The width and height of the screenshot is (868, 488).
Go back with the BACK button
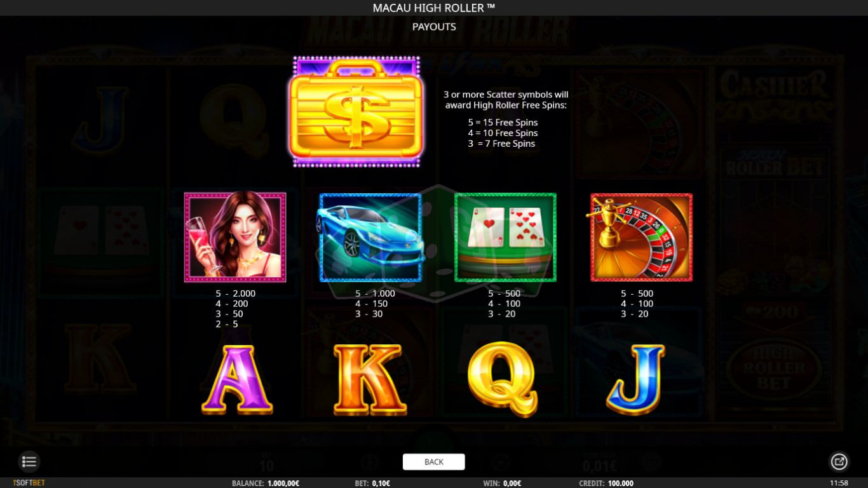[x=434, y=462]
